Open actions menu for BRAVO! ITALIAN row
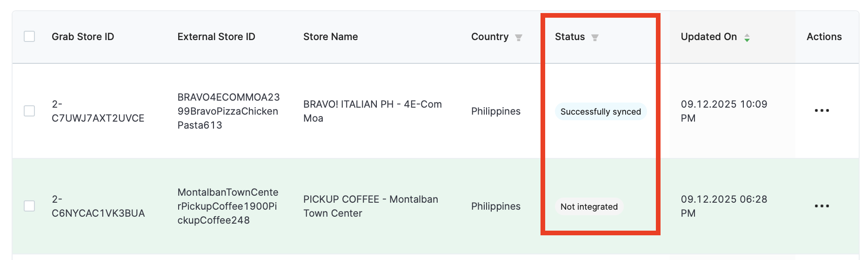 [x=822, y=111]
